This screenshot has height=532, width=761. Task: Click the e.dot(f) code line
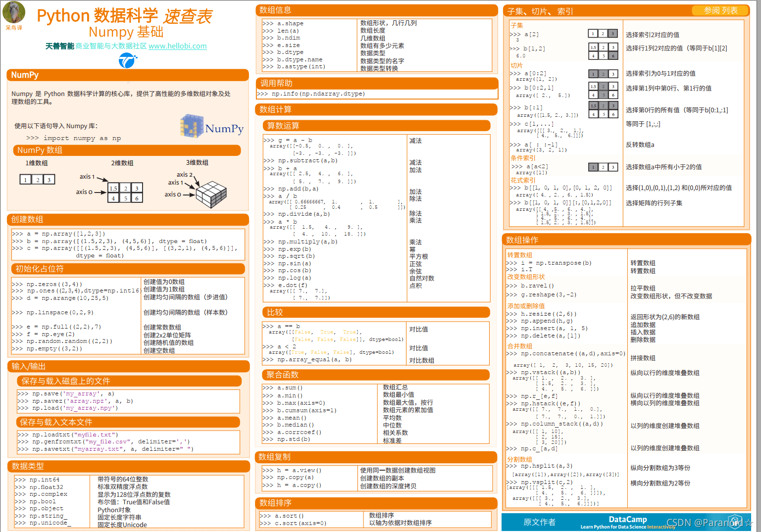(285, 285)
